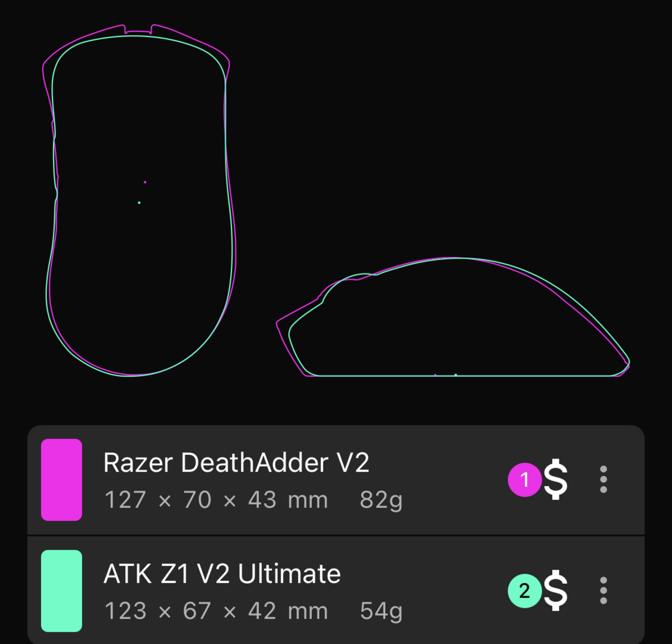672x644 pixels.
Task: Open the more options menu for Razer DeathAdder V2
Action: pyautogui.click(x=603, y=479)
